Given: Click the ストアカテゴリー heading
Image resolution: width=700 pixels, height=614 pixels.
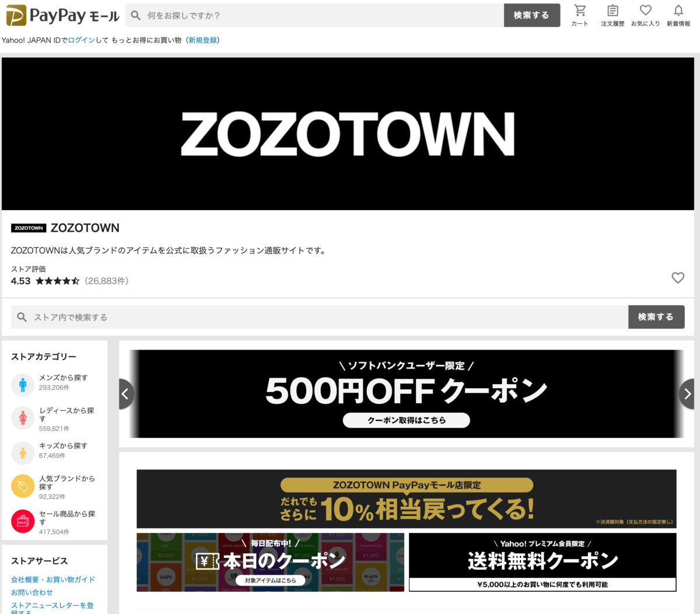Looking at the screenshot, I should click(x=44, y=357).
